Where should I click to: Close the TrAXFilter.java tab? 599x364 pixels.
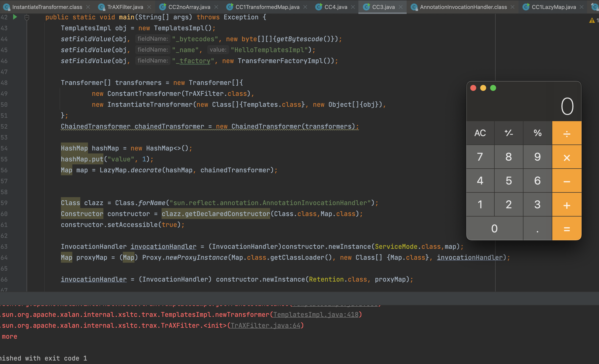pyautogui.click(x=149, y=7)
